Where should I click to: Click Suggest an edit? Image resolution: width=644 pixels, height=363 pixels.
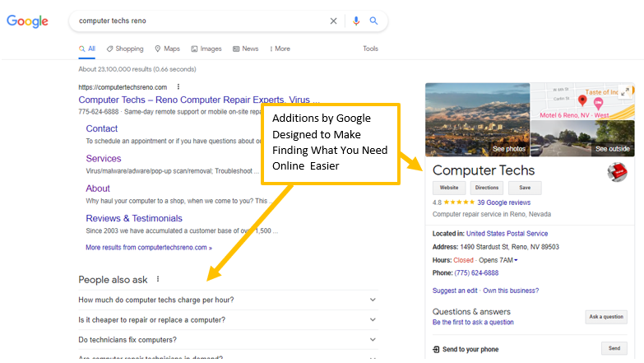pos(455,291)
